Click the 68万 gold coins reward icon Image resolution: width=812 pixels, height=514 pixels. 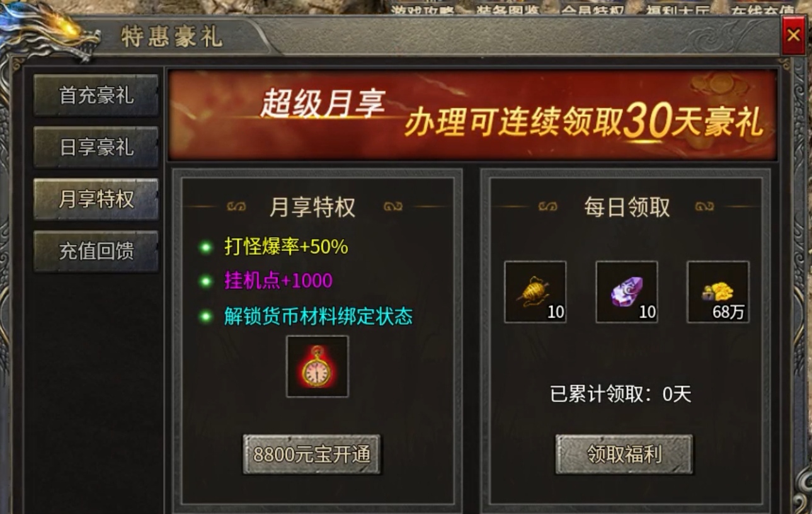(718, 292)
